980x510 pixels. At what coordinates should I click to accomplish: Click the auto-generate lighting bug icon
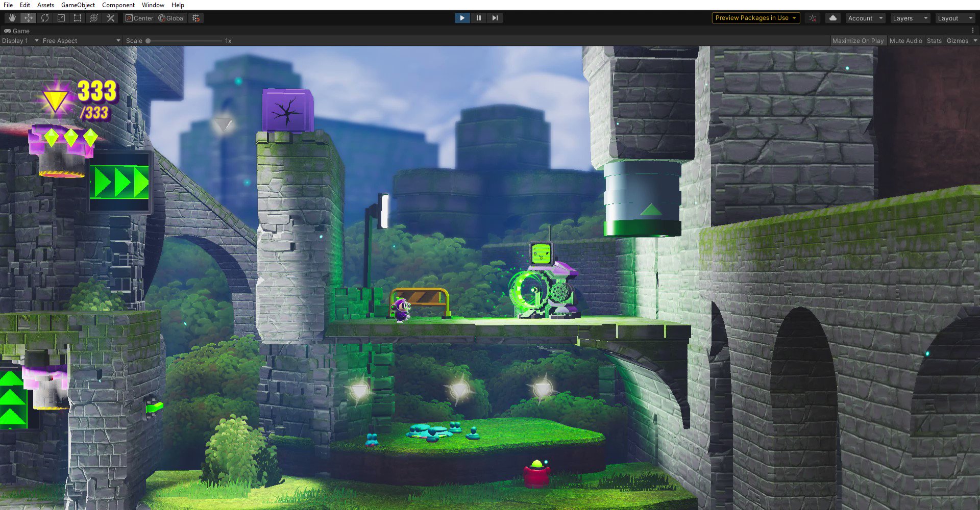pos(813,18)
